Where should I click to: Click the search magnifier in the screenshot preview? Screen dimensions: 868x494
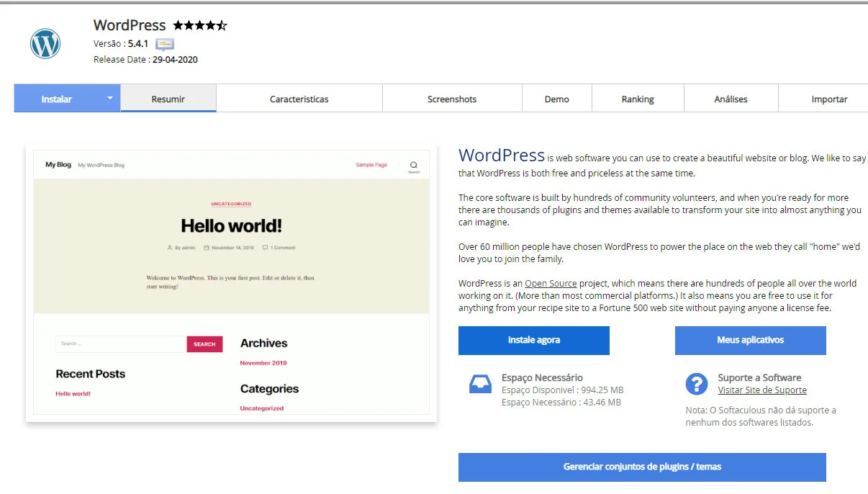pos(413,165)
